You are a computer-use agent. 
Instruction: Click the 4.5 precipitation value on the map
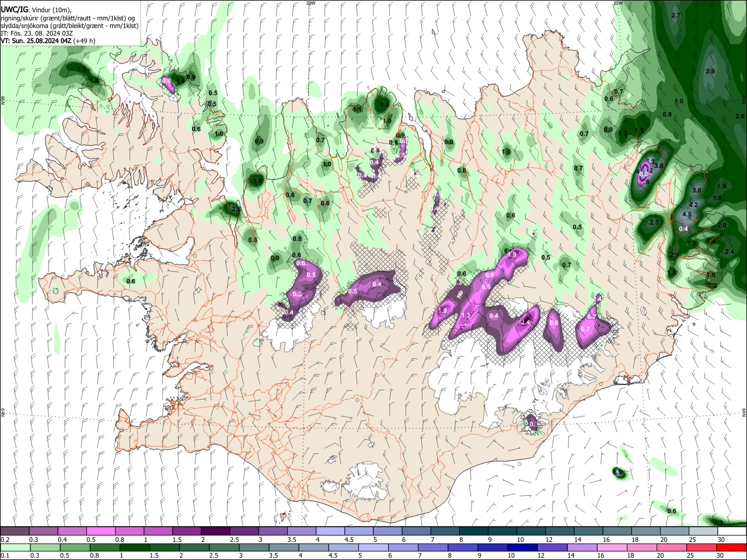click(687, 215)
